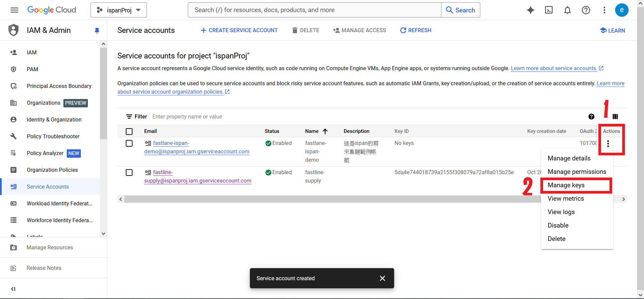This screenshot has width=644, height=299.
Task: Open Workload Identity Federation
Action: [x=50, y=203]
